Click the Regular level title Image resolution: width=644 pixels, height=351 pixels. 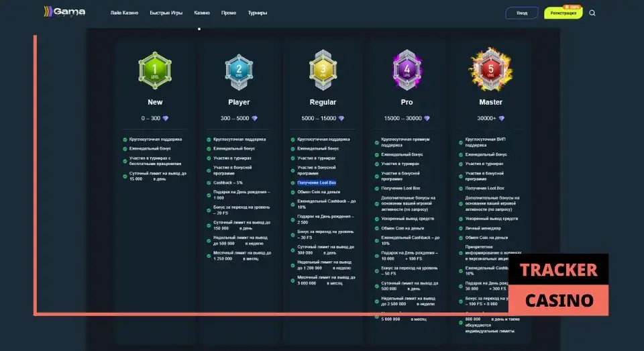tap(323, 102)
